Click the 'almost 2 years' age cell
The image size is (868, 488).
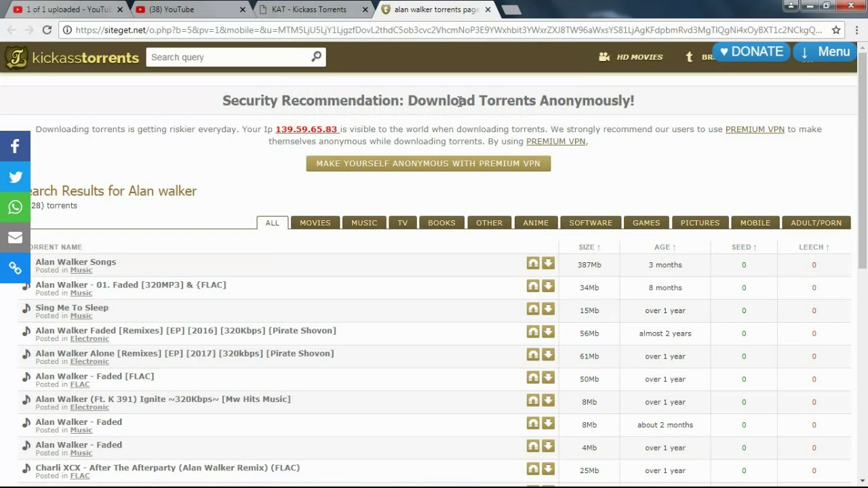pos(665,333)
